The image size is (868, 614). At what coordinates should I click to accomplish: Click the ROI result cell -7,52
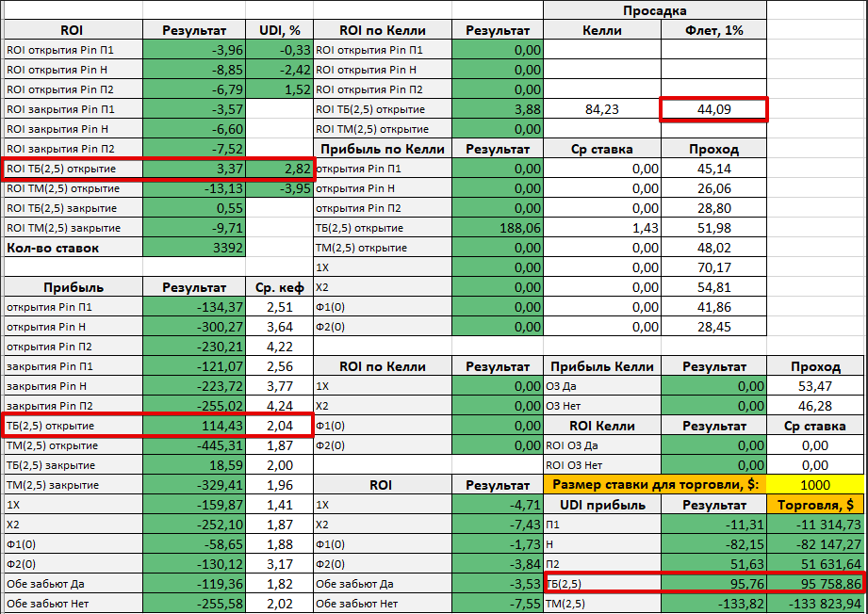(x=194, y=149)
